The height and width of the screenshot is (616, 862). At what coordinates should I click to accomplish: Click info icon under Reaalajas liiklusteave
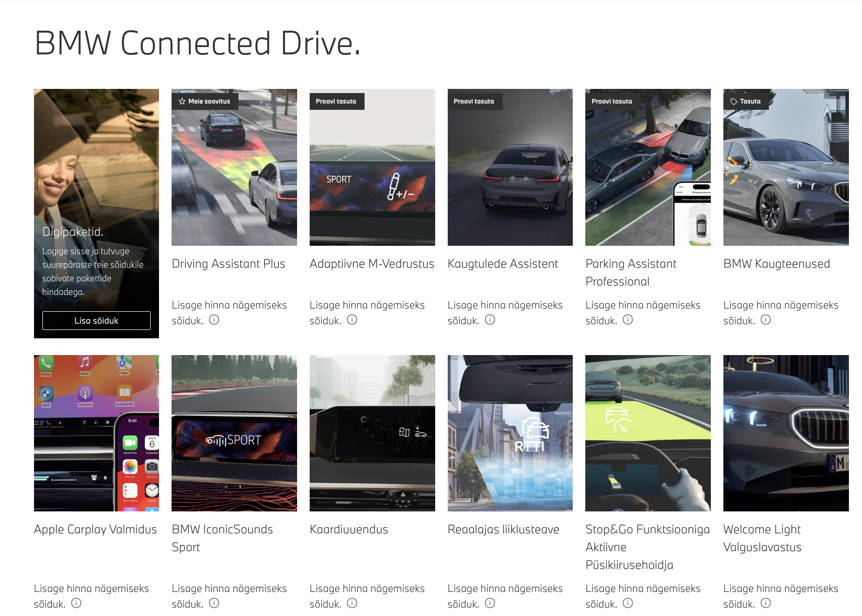[490, 603]
